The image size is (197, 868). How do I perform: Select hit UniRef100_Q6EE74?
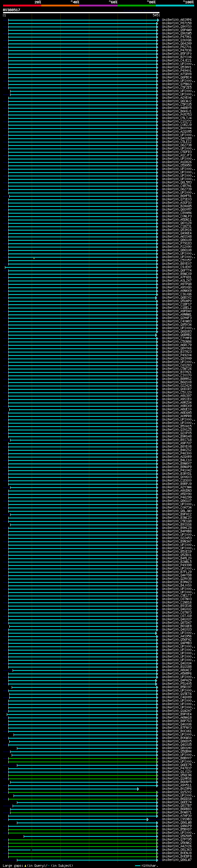point(177,802)
